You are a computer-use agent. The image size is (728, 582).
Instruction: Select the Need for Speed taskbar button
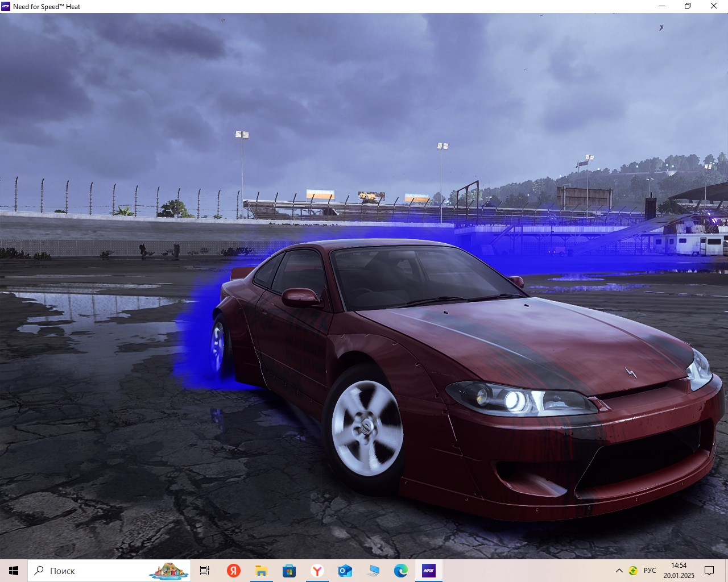(x=429, y=571)
